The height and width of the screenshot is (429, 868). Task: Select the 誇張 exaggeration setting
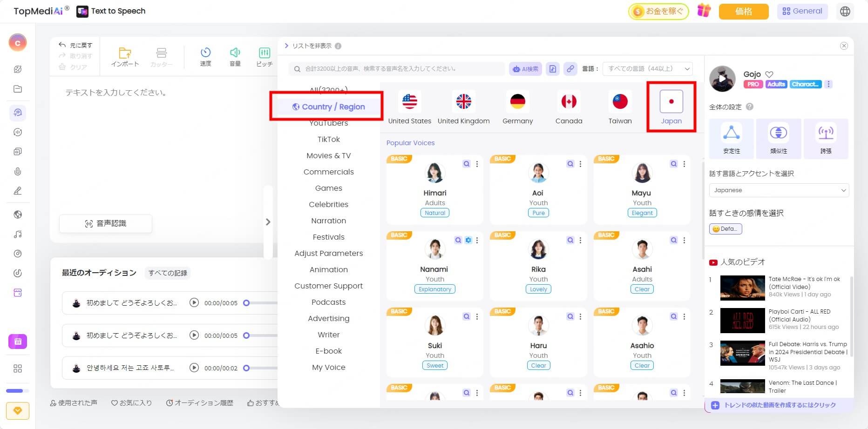click(826, 139)
